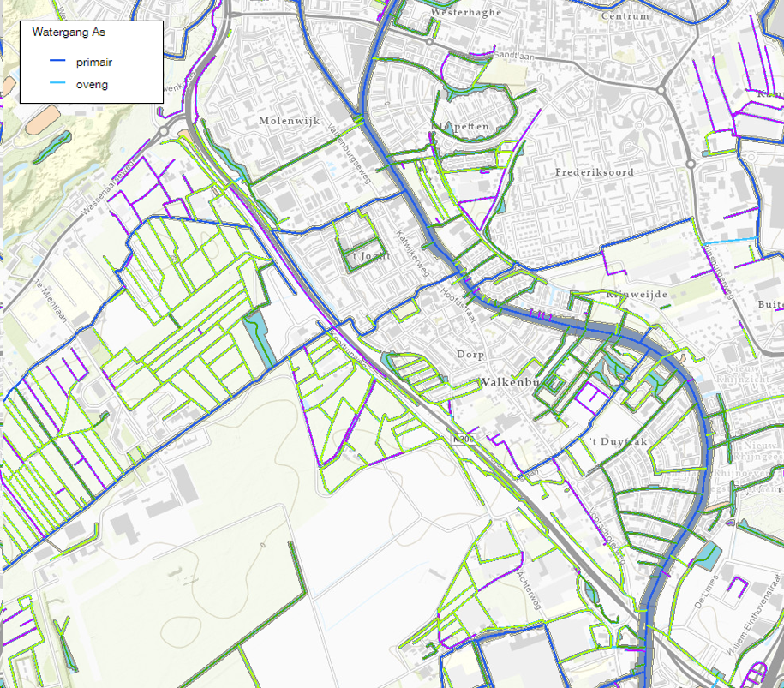Select the 'primair' legend label
The height and width of the screenshot is (688, 784).
click(94, 62)
